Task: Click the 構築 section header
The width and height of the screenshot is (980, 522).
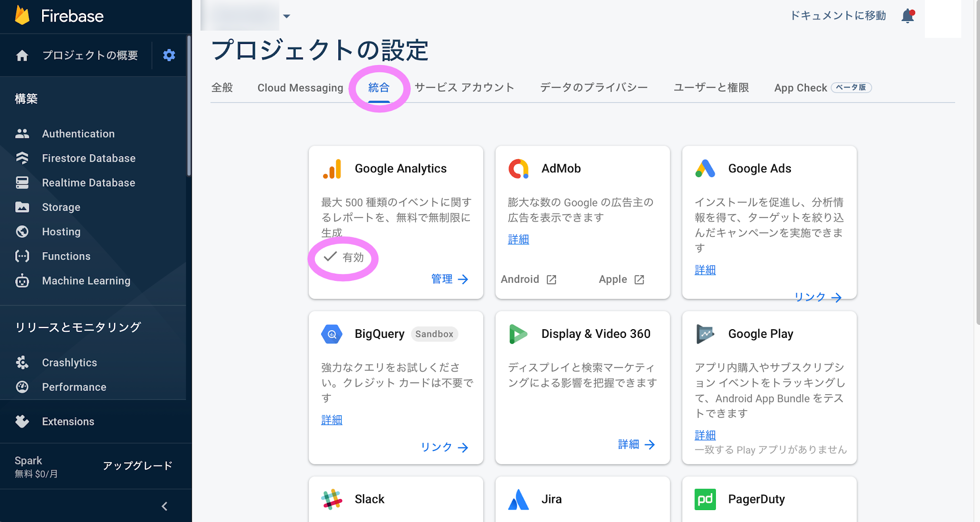Action: (x=26, y=99)
